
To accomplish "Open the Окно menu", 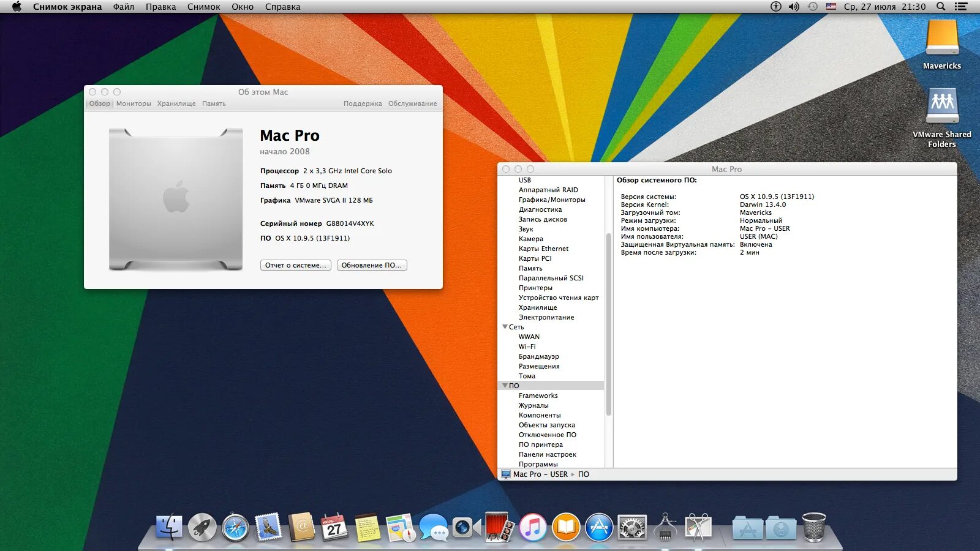I will tap(243, 7).
